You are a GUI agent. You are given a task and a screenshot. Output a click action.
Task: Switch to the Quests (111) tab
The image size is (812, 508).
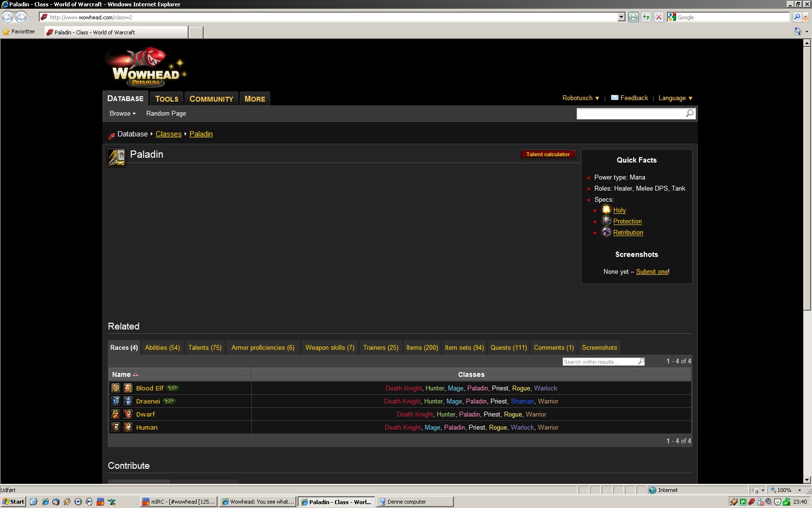508,347
